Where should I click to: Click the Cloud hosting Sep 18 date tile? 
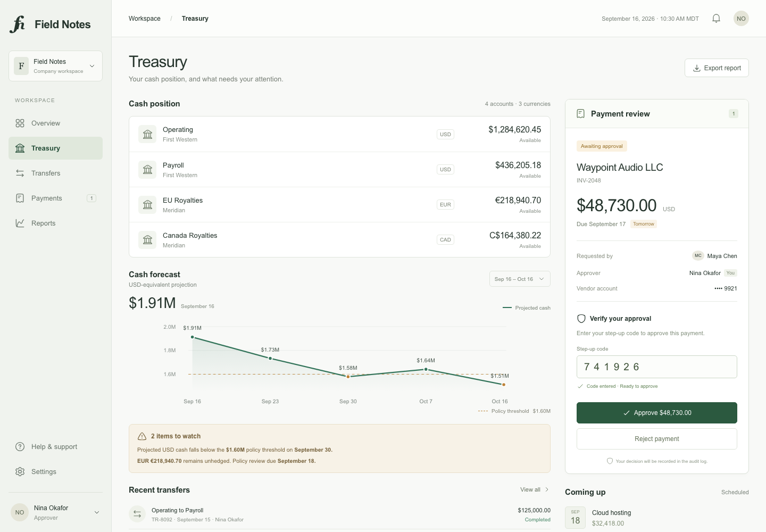(x=575, y=518)
